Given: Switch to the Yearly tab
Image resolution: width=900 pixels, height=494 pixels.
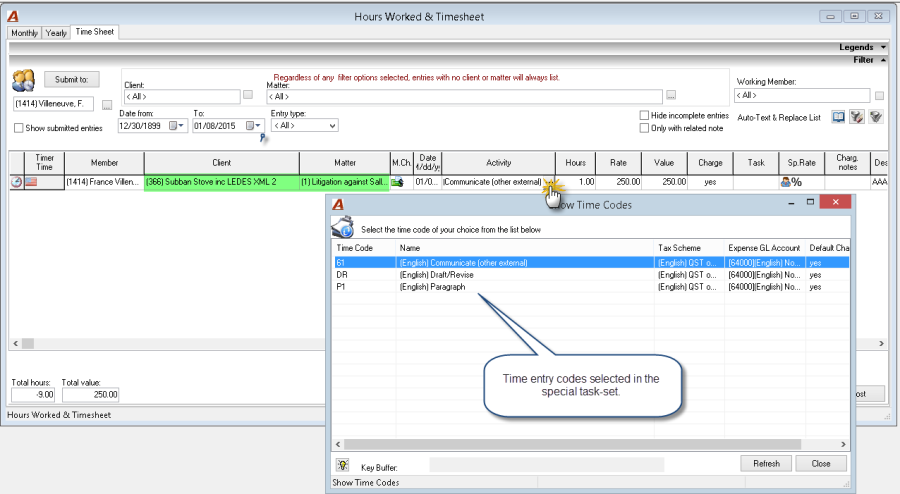Looking at the screenshot, I should pyautogui.click(x=56, y=33).
